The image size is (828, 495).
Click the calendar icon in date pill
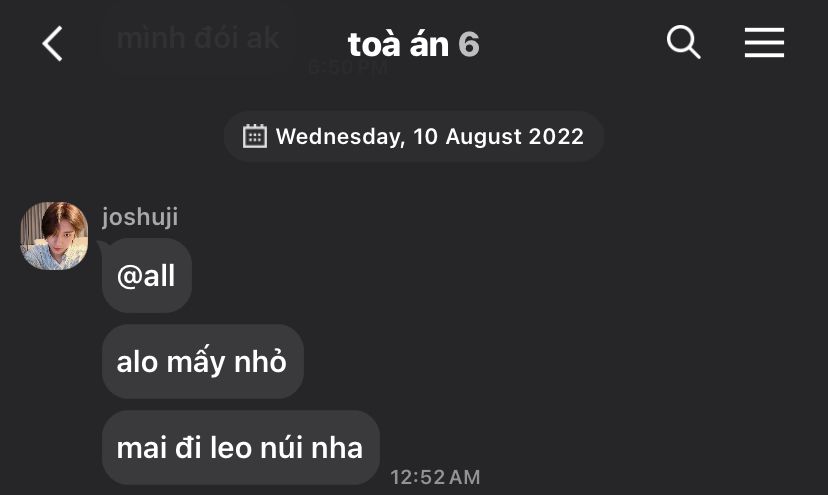pyautogui.click(x=255, y=136)
